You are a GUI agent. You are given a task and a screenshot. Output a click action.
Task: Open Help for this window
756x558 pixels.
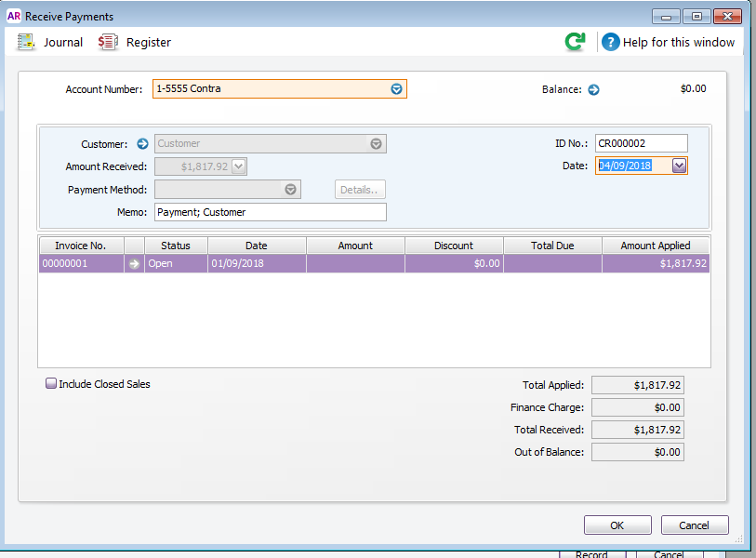[x=610, y=42]
